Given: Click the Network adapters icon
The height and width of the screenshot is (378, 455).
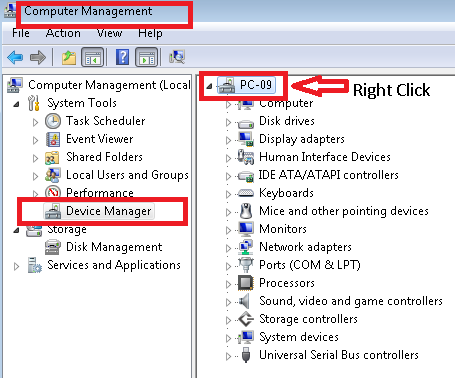Looking at the screenshot, I should (x=246, y=247).
